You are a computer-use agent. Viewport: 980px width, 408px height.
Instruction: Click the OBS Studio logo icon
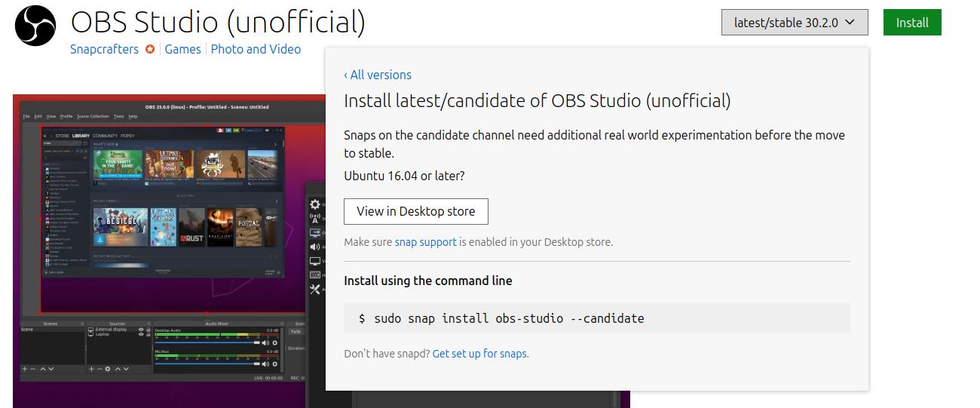[34, 26]
